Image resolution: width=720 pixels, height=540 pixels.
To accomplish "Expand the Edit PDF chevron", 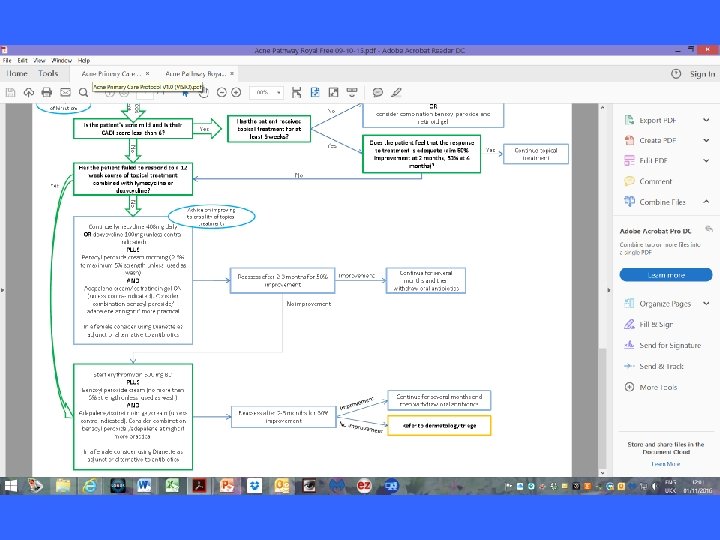I will click(706, 161).
